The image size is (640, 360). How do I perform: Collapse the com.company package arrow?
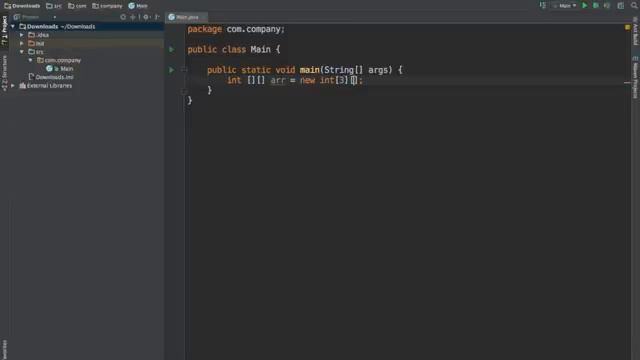coord(30,60)
